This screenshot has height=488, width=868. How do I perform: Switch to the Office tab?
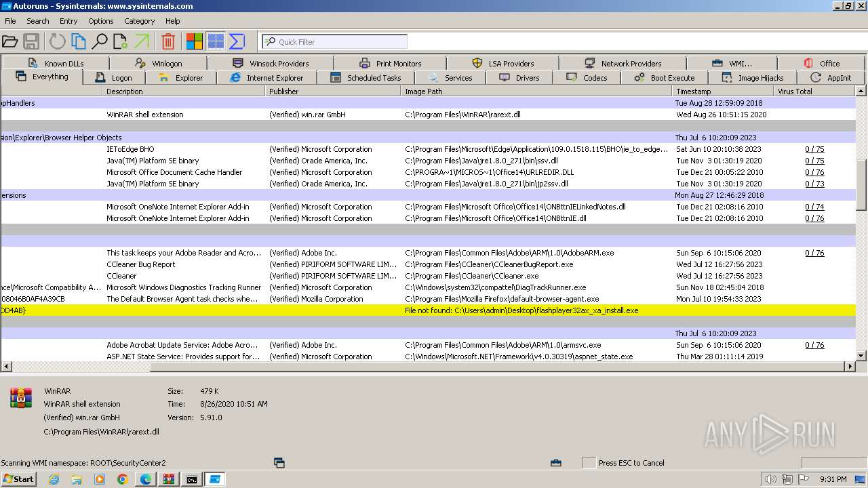coord(822,63)
